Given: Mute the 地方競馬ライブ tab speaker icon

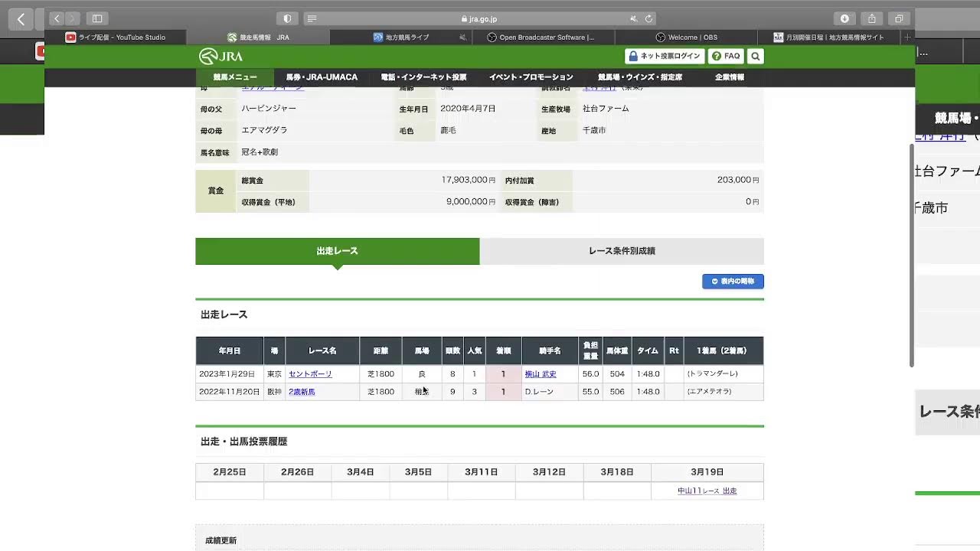Looking at the screenshot, I should [x=462, y=37].
